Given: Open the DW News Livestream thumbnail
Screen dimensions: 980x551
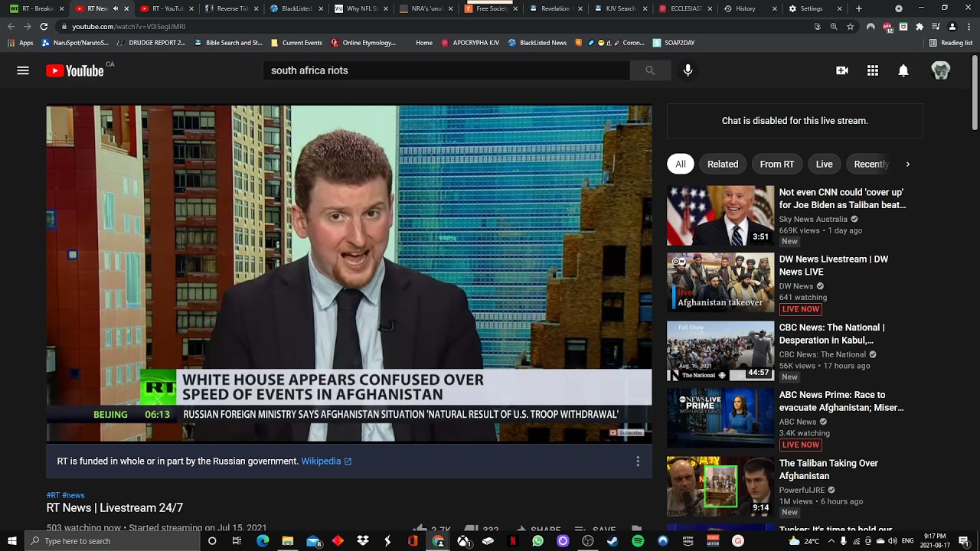Looking at the screenshot, I should pos(720,283).
